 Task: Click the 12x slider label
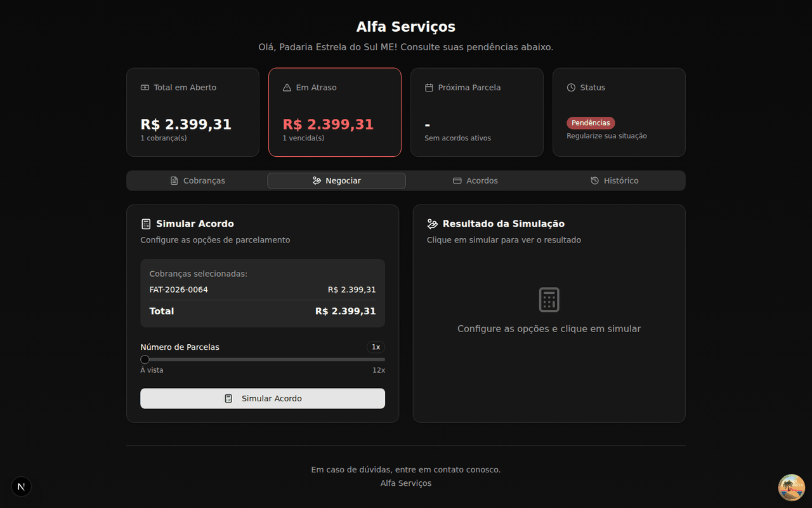point(379,370)
